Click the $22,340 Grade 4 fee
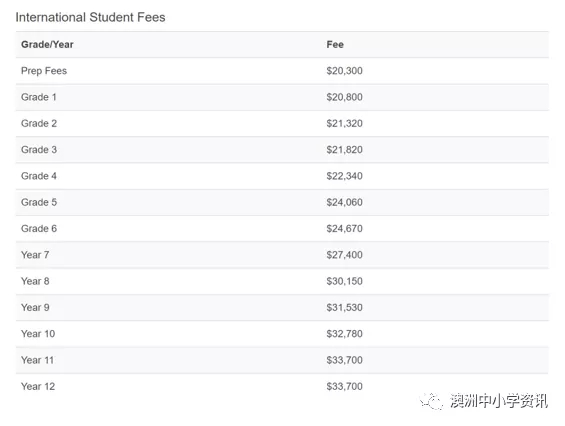 (344, 176)
